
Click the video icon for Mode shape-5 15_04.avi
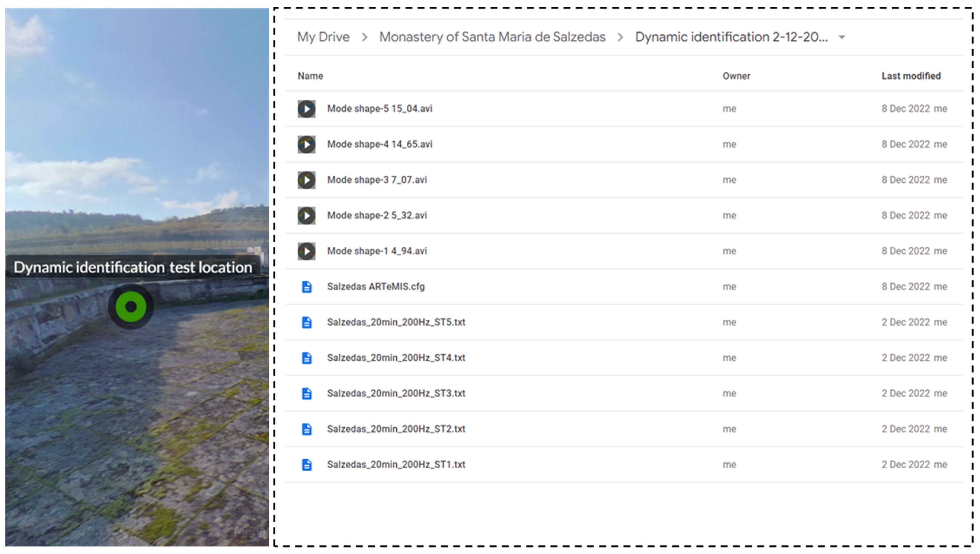tap(306, 109)
